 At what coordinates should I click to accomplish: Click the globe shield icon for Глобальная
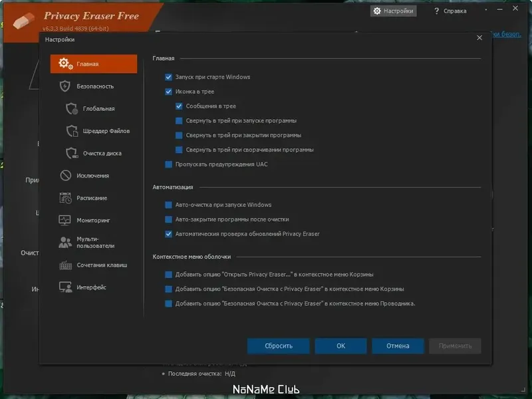[72, 108]
